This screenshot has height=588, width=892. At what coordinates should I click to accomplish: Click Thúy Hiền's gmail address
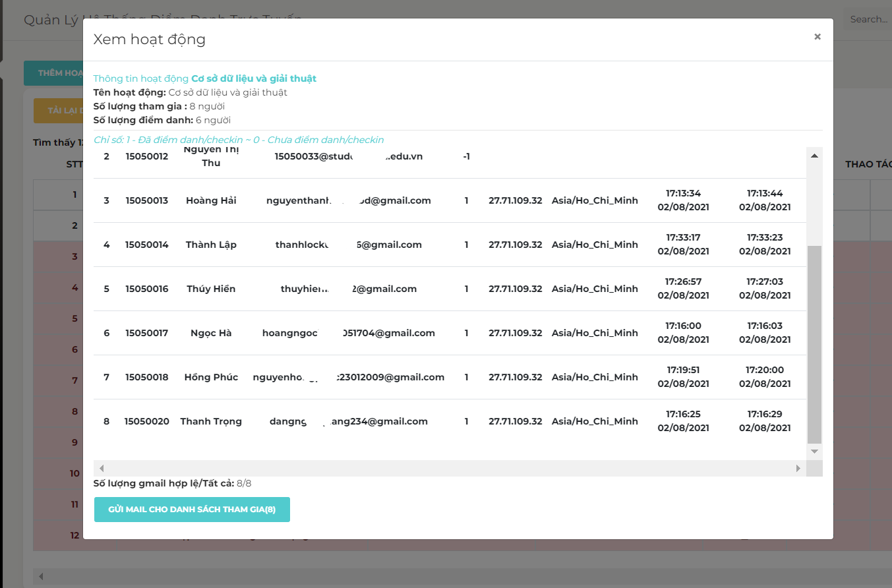click(349, 289)
